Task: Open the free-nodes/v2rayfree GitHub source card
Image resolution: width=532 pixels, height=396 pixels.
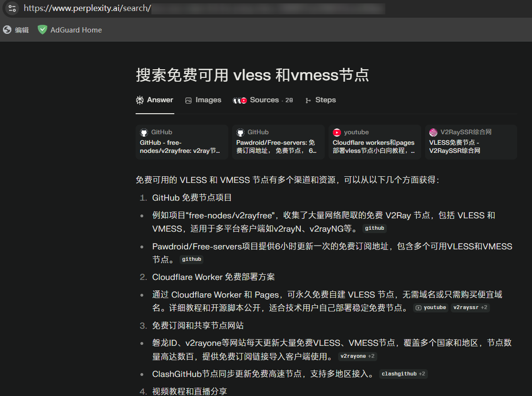Action: [181, 142]
